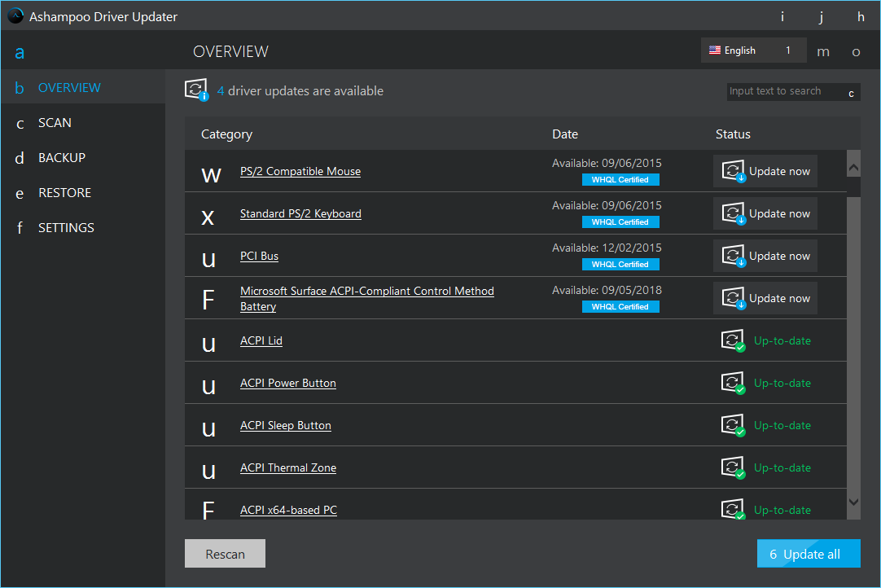This screenshot has width=881, height=588.
Task: Click the Standard PS/2 Keyboard category icon
Action: [208, 217]
